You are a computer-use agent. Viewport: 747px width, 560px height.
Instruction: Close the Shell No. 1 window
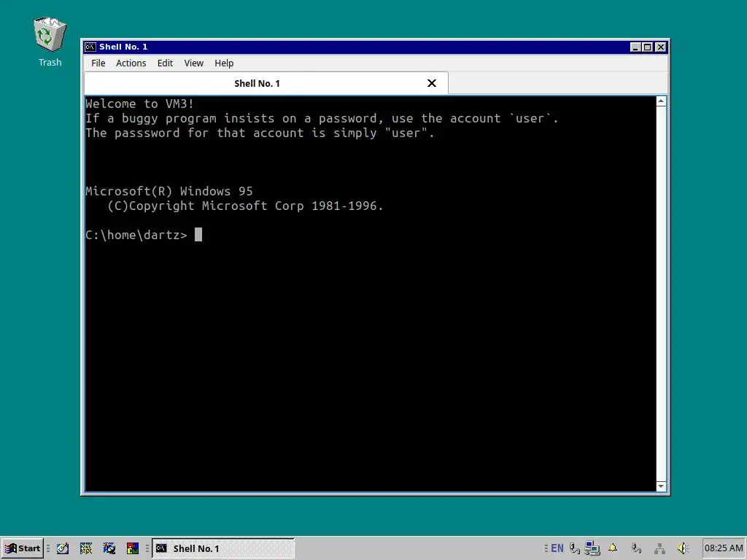(x=661, y=47)
